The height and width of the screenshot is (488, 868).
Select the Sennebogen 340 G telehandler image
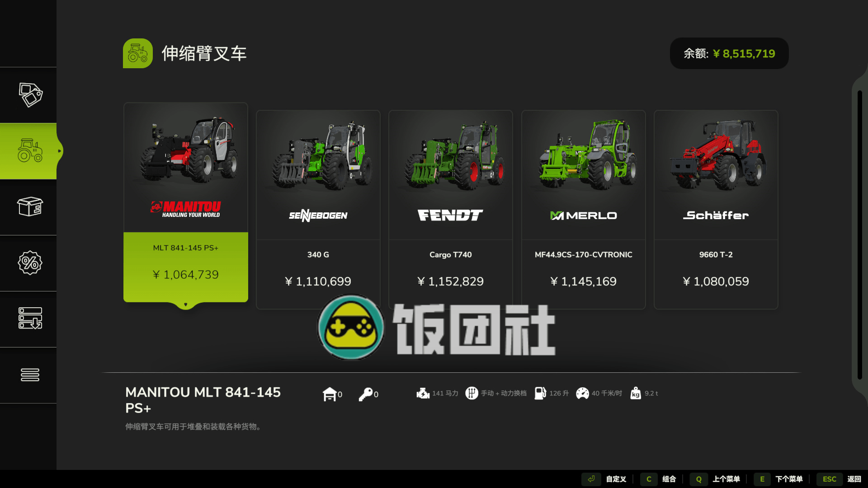coord(322,156)
